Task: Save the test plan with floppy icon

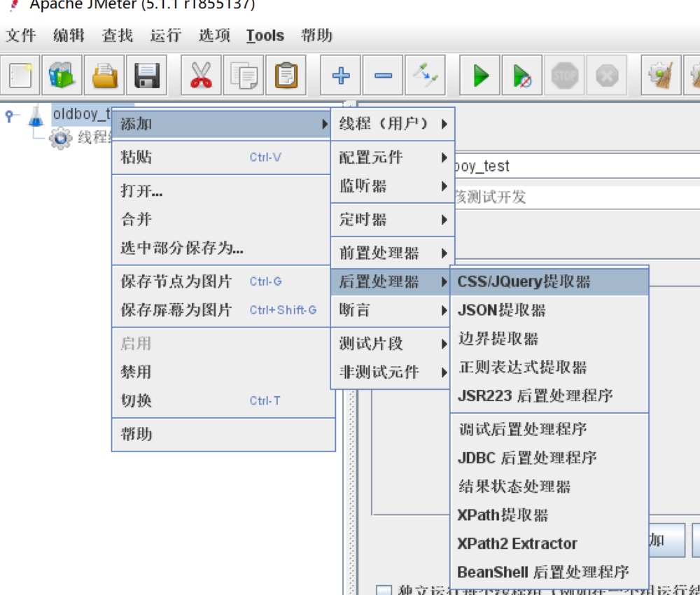Action: point(146,75)
